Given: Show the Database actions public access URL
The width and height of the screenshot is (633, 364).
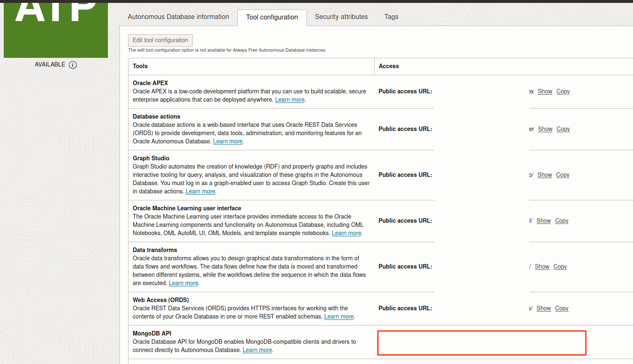Looking at the screenshot, I should [545, 128].
